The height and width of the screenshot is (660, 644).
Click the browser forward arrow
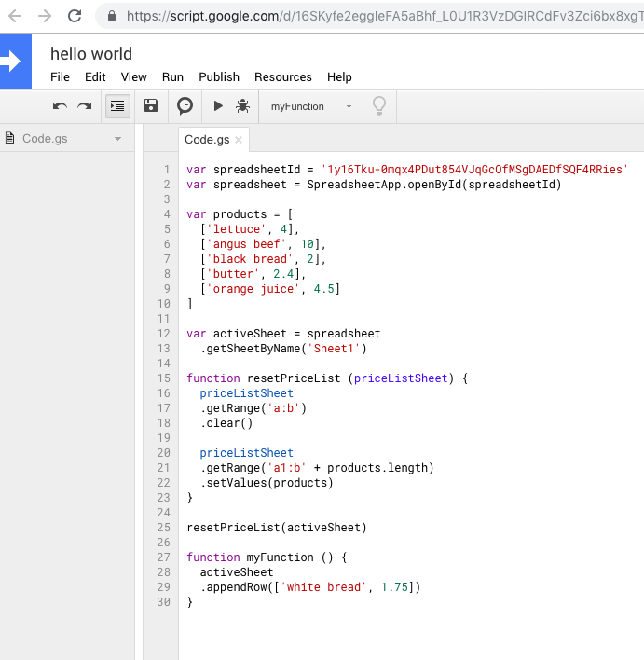coord(45,16)
